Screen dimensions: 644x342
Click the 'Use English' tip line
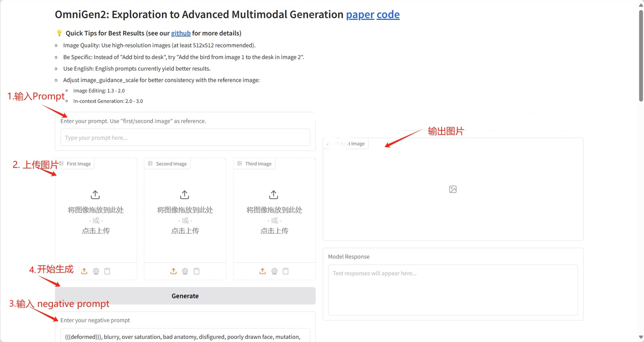(137, 68)
